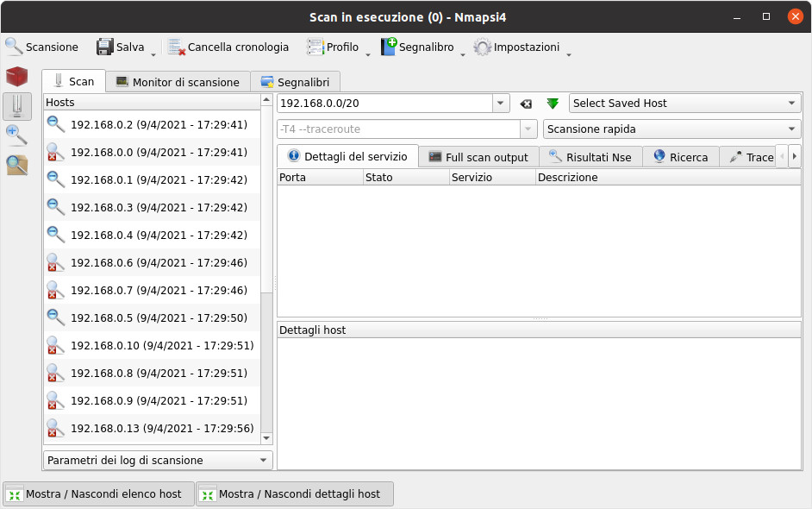Open the Impostazioni gear icon

click(482, 47)
